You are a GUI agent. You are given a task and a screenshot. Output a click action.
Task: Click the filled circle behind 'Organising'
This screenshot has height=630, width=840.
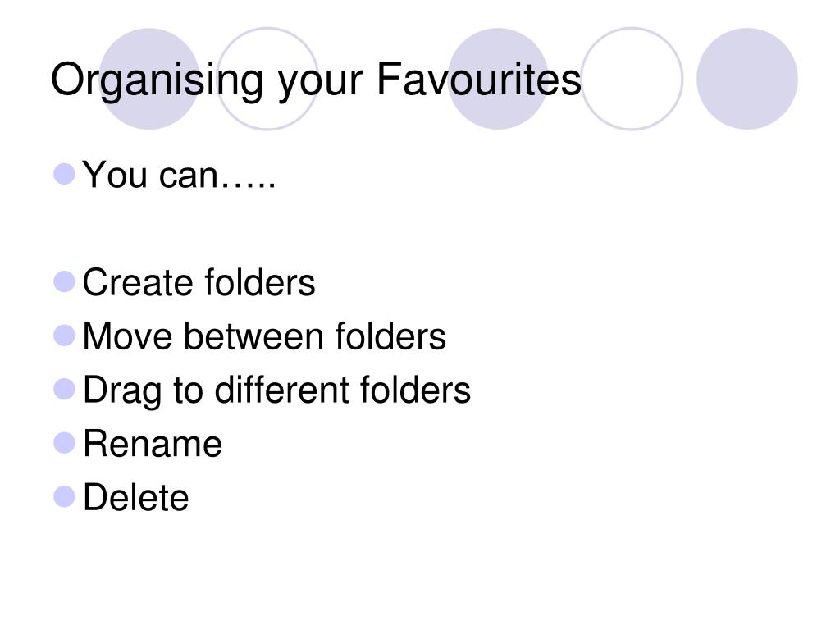[149, 79]
